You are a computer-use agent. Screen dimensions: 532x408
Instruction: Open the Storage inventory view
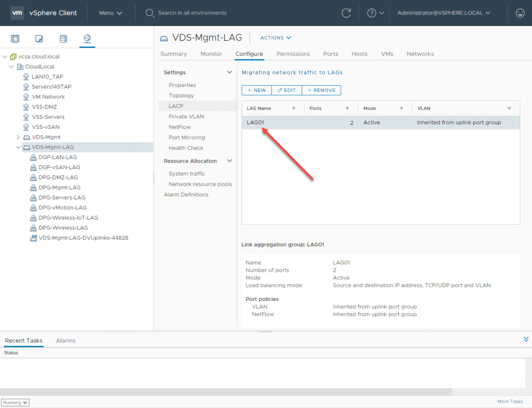[63, 39]
